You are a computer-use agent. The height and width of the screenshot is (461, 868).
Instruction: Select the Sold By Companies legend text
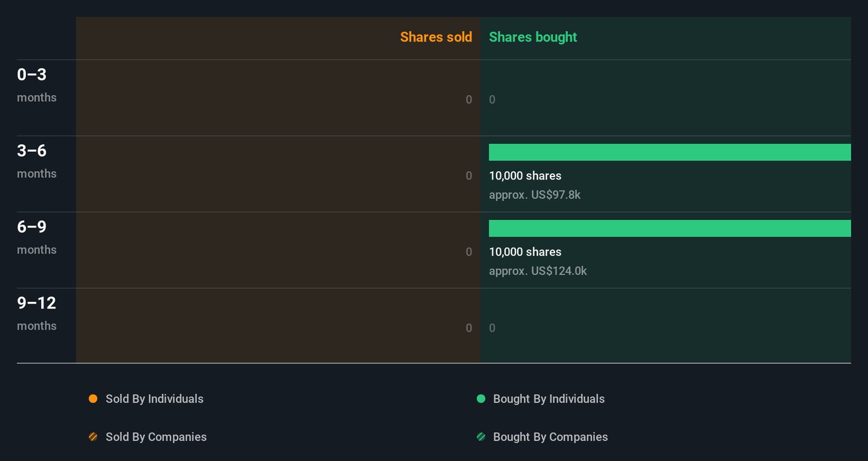156,437
